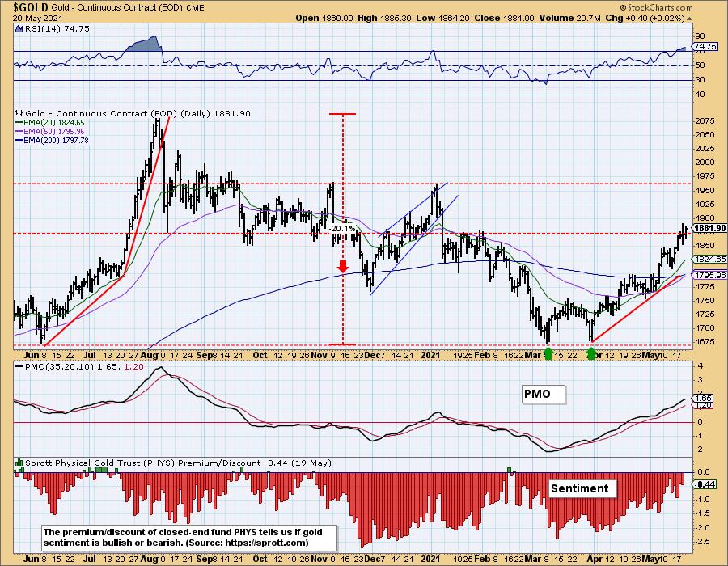Select the green EMA(20) legend entry
Viewport: 728px width, 566px height.
tap(50, 122)
